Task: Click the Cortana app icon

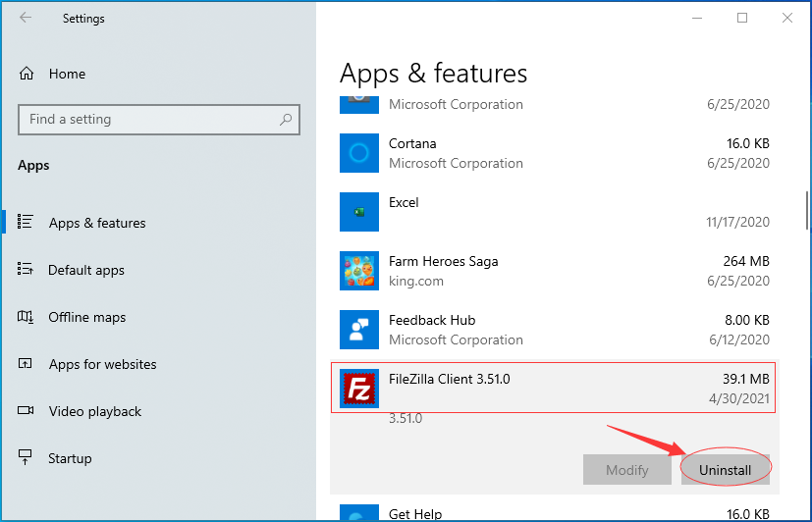Action: pyautogui.click(x=359, y=153)
